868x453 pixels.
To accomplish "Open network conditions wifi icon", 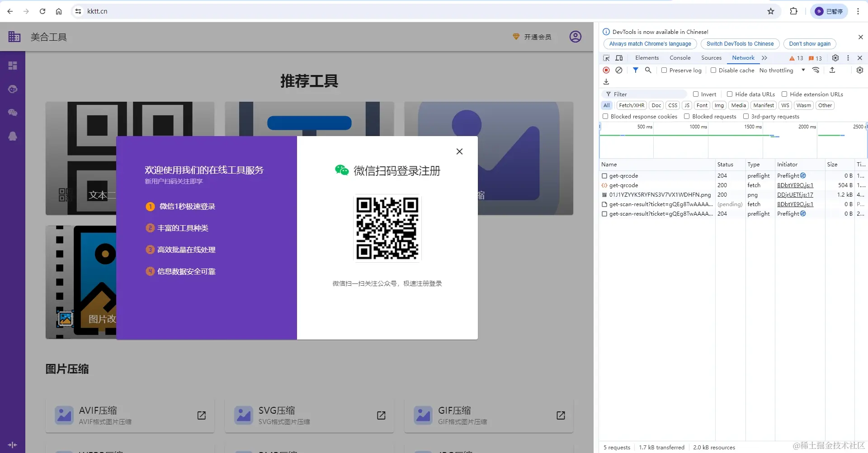I will pyautogui.click(x=816, y=70).
